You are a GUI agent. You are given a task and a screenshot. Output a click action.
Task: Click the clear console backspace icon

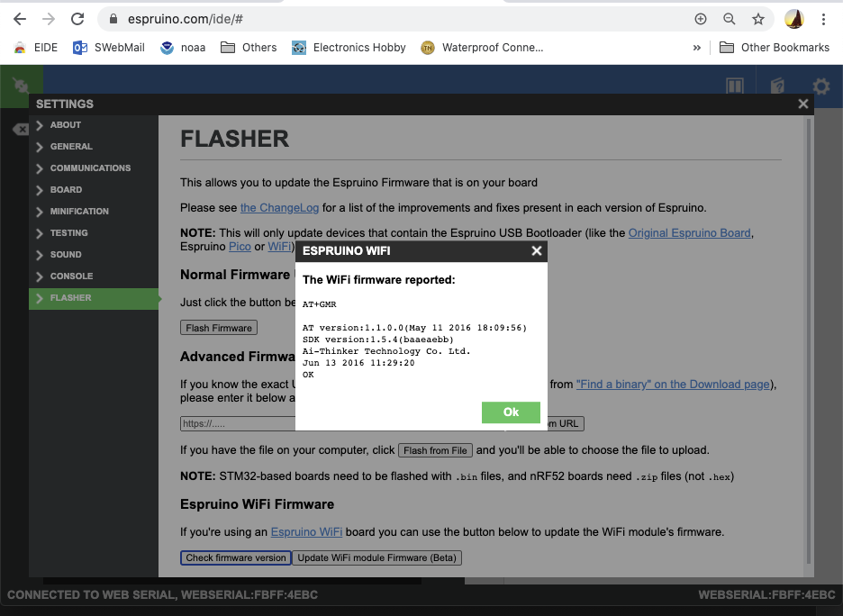(21, 129)
